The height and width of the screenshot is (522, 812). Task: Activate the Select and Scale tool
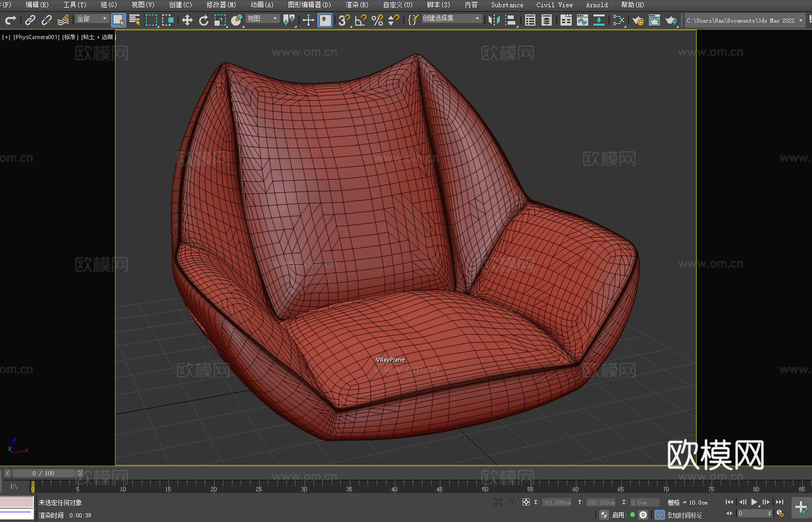point(220,20)
